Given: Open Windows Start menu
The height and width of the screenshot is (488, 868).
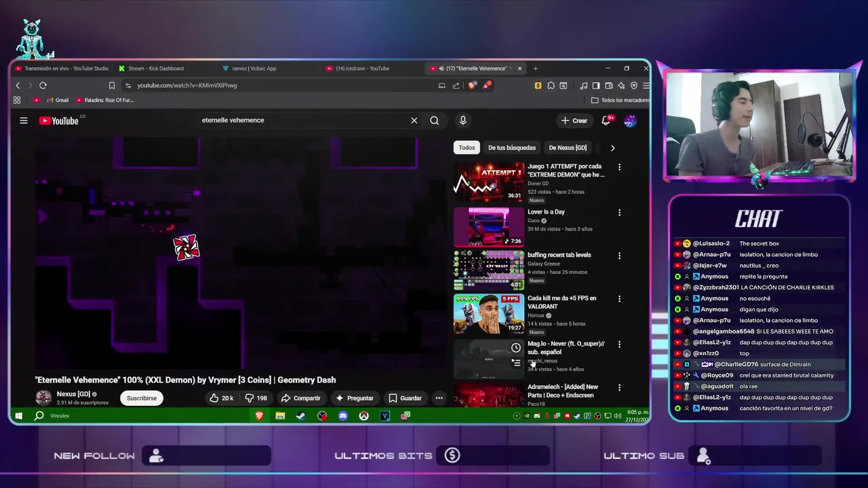Looking at the screenshot, I should click(18, 415).
